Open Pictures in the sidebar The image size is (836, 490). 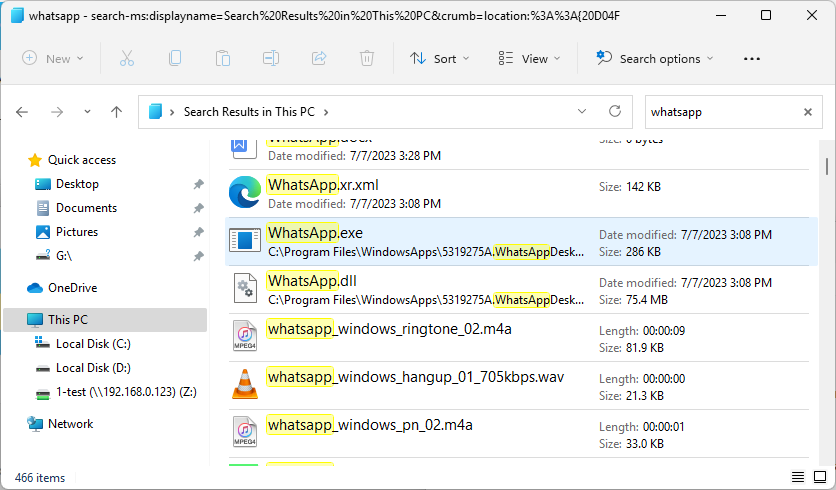77,232
